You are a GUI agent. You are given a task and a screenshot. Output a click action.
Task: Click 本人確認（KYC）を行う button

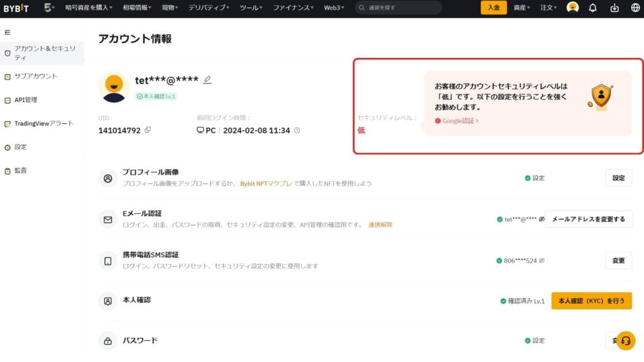591,301
